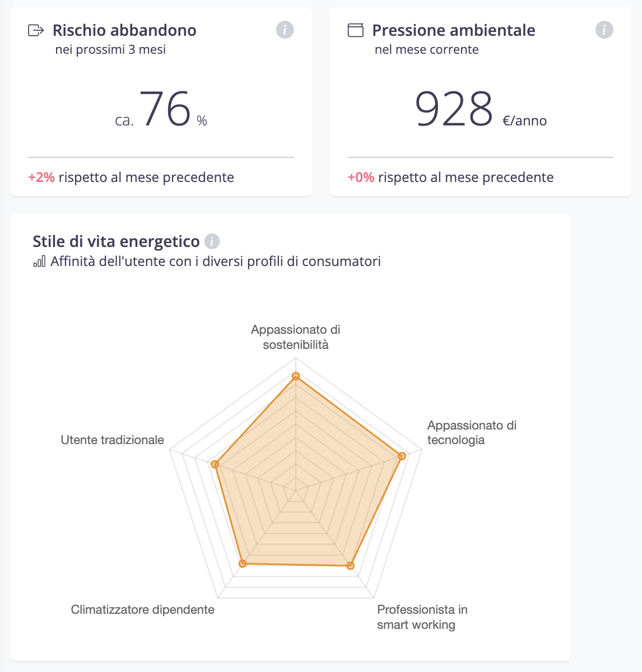Click the 76 percent abandonment risk value
Screen dimensions: 642x672
165,109
